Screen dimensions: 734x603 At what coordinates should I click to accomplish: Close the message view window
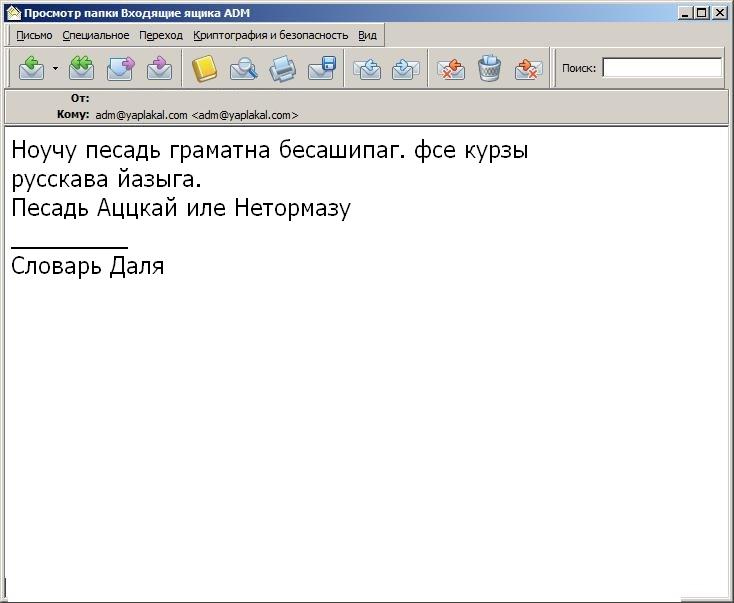point(719,13)
